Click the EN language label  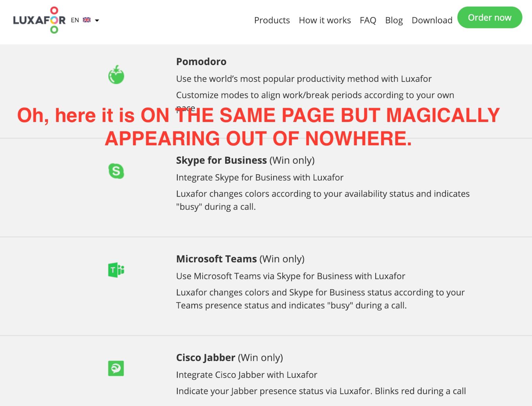coord(75,20)
